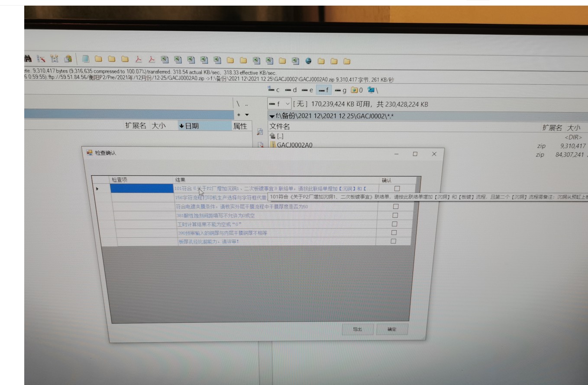Viewport: 588px width, 385px height.
Task: Click the 84,307,241 file size value
Action: pyautogui.click(x=569, y=154)
